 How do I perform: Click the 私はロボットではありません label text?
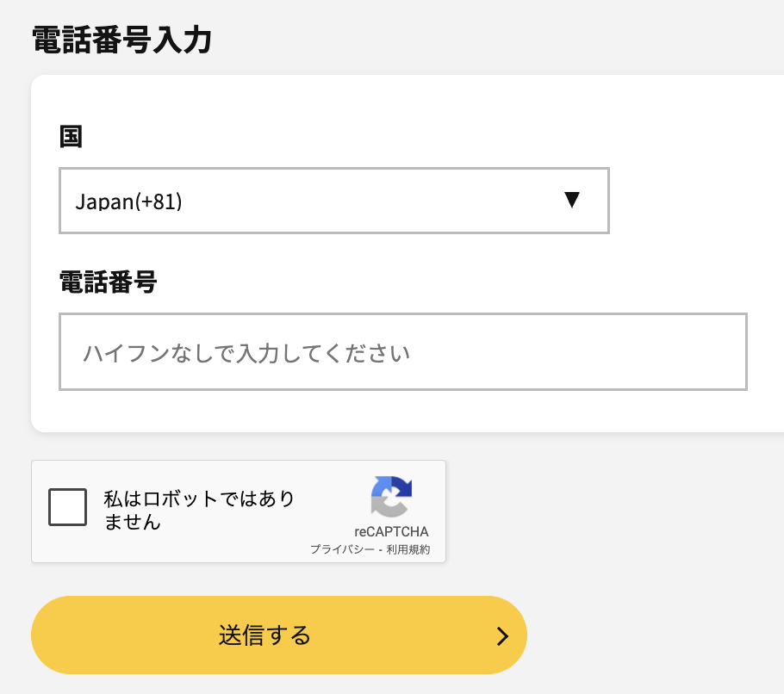[199, 510]
